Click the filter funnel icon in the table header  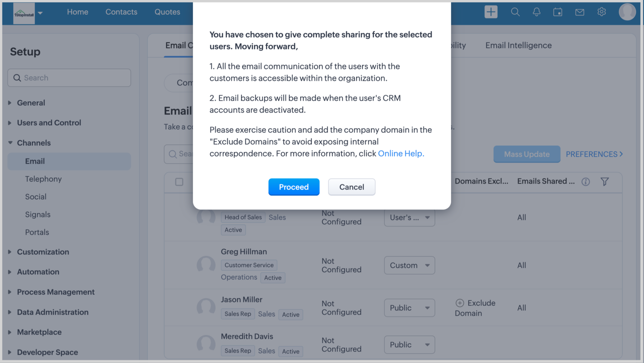pos(604,182)
